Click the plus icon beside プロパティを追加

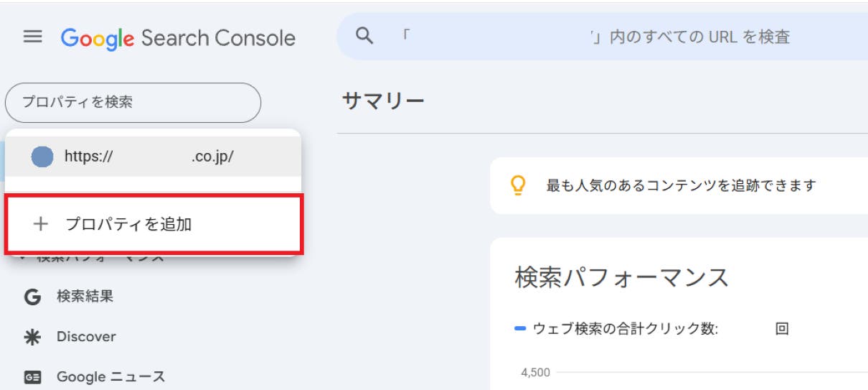coord(41,224)
